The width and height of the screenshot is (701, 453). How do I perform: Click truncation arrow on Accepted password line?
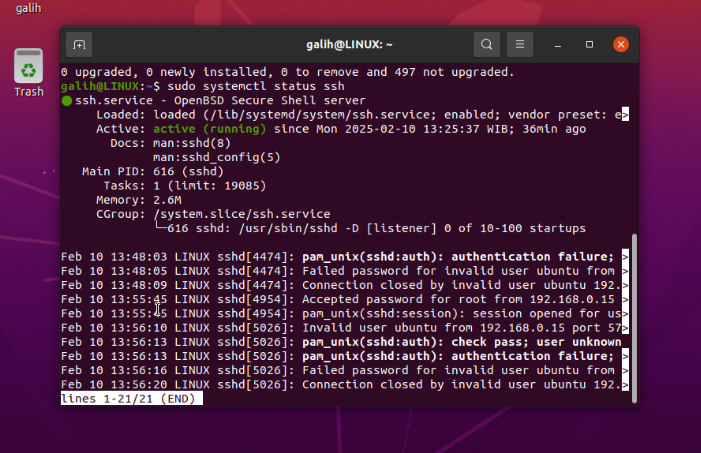pos(625,299)
